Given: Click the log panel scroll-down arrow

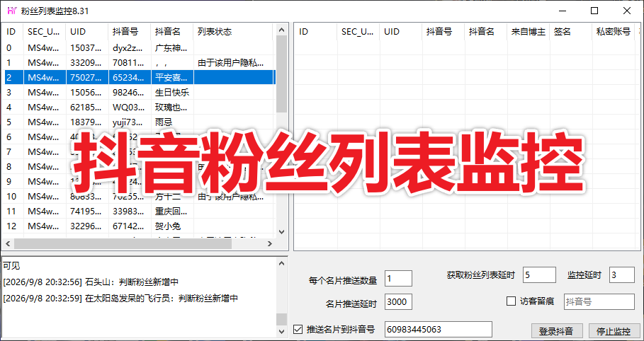Looking at the screenshot, I should pos(281,330).
